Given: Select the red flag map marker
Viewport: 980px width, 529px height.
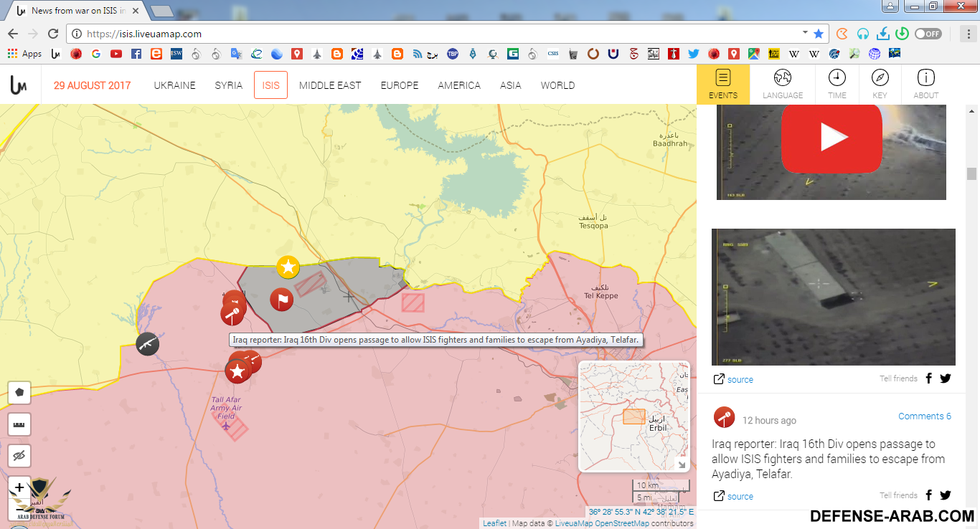Looking at the screenshot, I should [x=281, y=299].
